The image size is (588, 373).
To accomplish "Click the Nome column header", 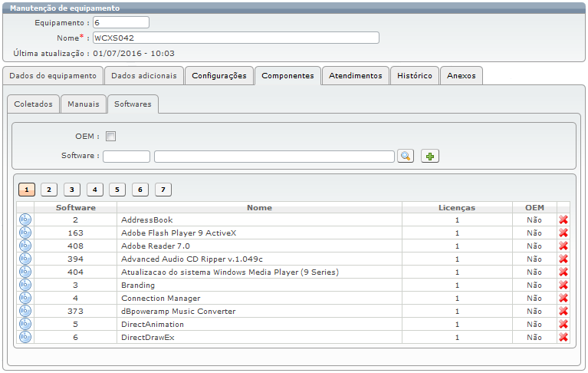I will 260,207.
